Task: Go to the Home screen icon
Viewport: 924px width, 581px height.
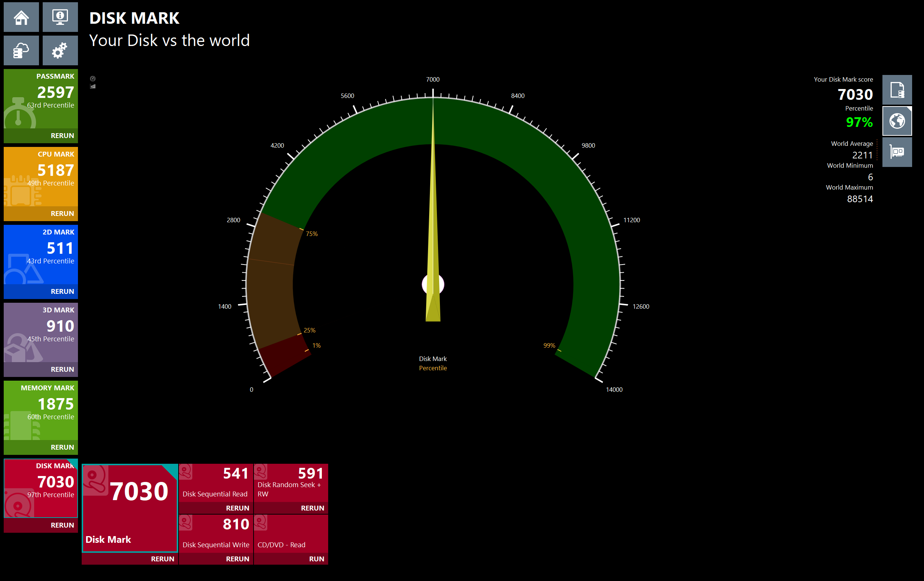Action: tap(21, 17)
